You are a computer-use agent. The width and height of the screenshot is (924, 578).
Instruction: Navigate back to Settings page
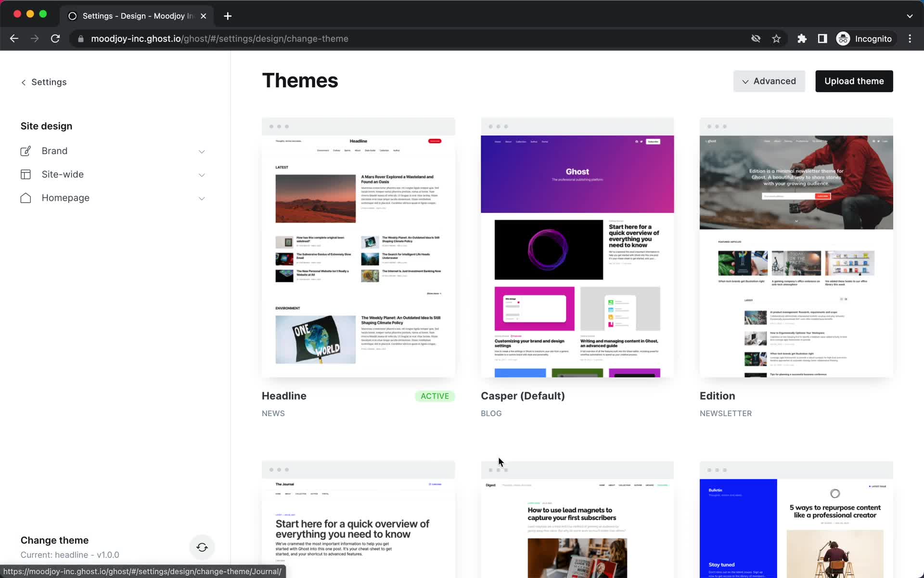tap(44, 81)
